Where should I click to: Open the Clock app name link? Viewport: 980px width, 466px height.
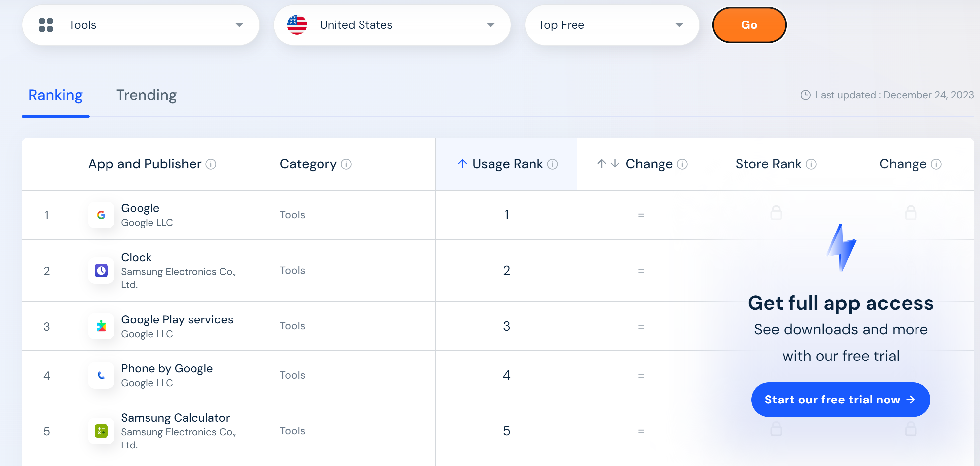(136, 258)
